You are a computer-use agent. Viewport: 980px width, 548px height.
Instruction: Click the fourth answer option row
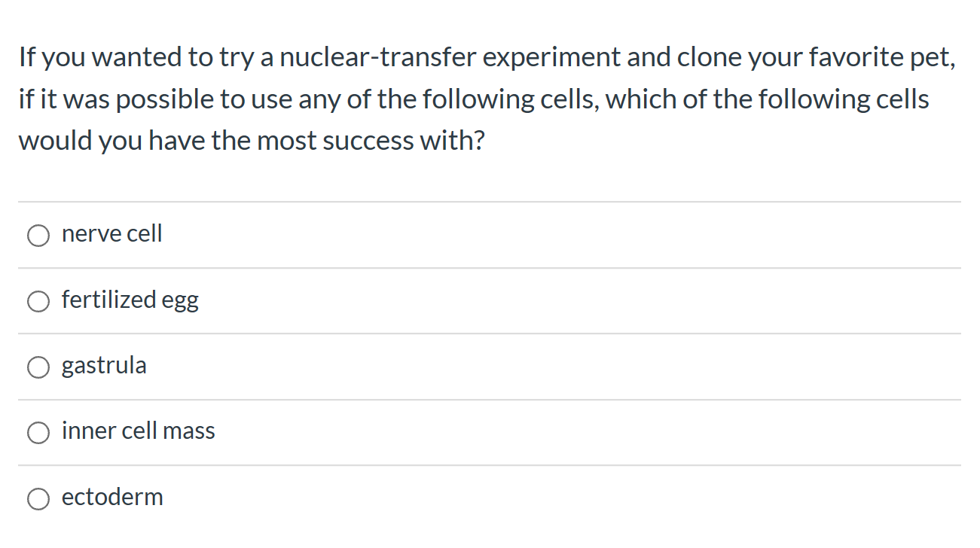click(490, 431)
